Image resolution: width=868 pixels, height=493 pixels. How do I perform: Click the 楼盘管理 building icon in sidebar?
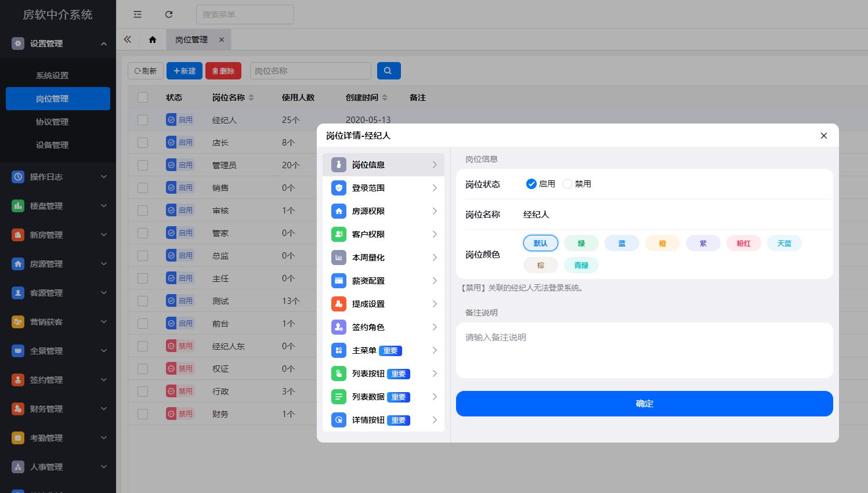pos(18,206)
